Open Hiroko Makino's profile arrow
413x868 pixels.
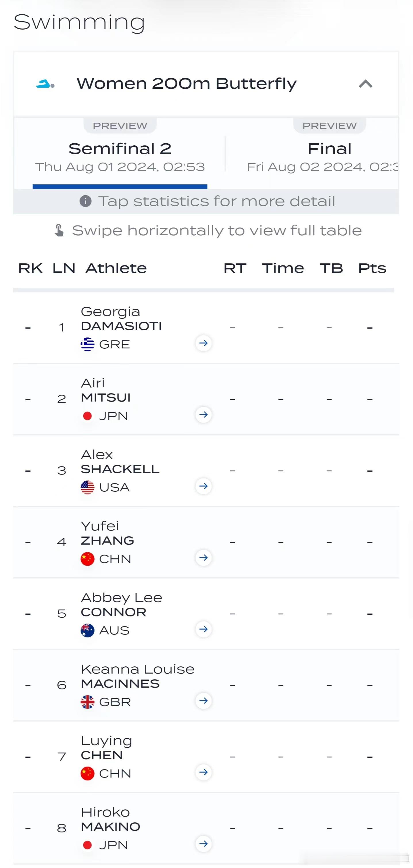pyautogui.click(x=203, y=843)
